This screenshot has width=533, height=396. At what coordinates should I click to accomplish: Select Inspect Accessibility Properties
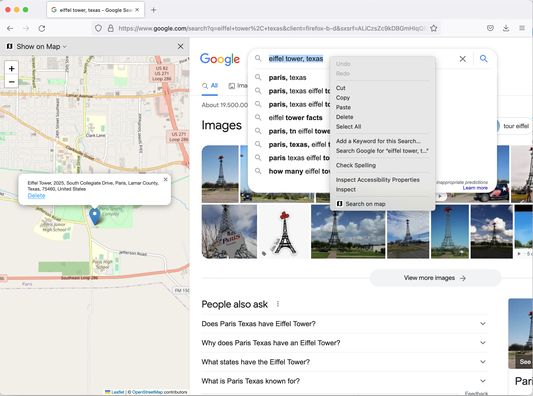click(x=382, y=180)
